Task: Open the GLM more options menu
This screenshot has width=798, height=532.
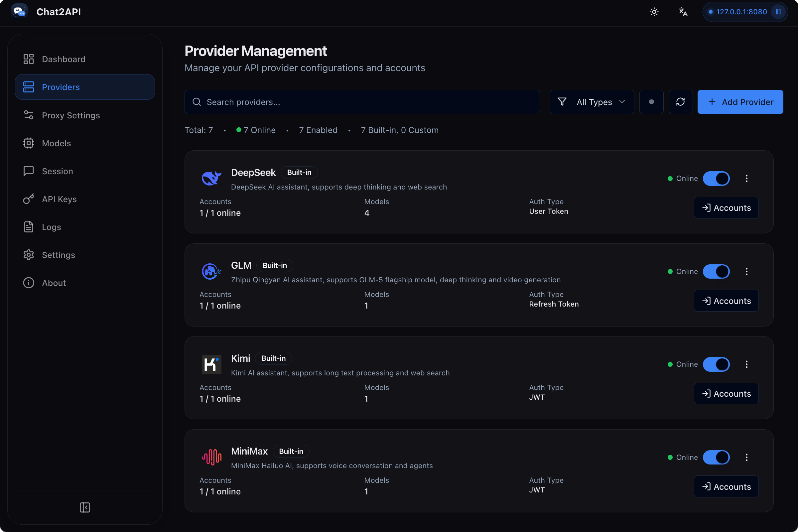Action: pos(746,271)
